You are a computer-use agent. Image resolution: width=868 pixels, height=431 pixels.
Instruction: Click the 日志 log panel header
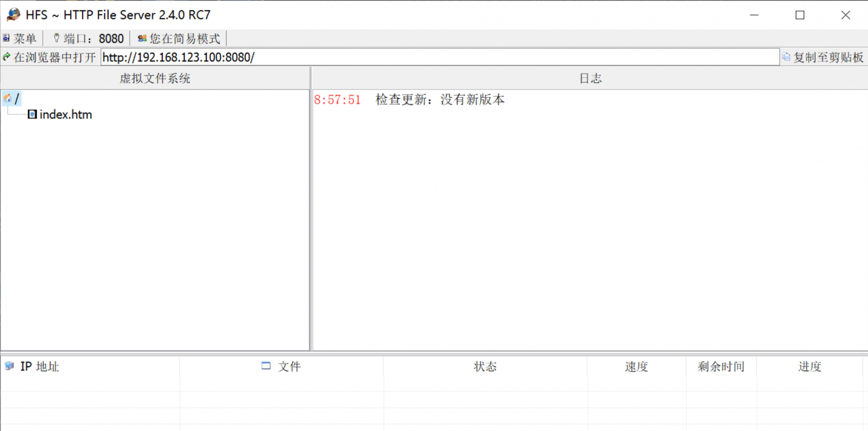coord(590,79)
